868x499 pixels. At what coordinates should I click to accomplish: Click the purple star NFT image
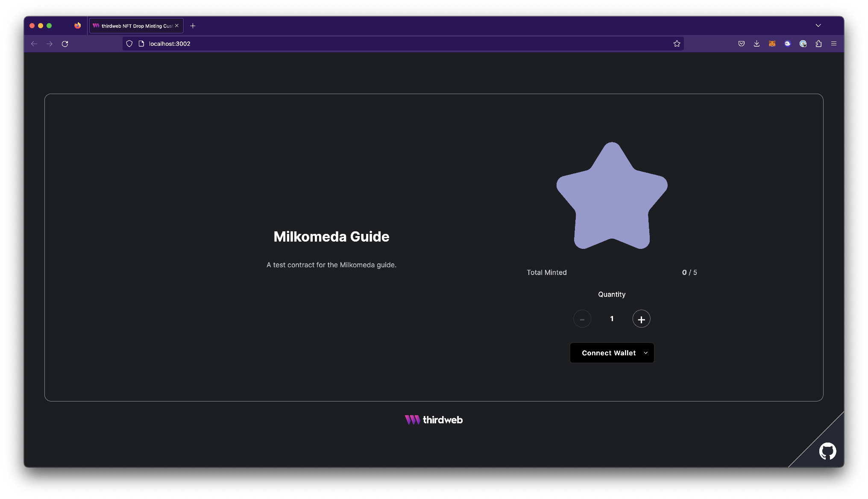(612, 197)
